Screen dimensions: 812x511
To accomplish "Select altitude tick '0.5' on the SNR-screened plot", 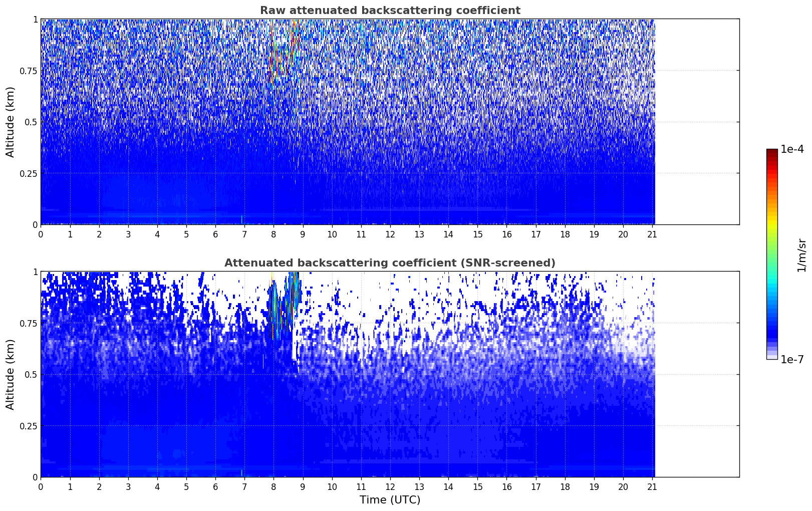I will (31, 374).
